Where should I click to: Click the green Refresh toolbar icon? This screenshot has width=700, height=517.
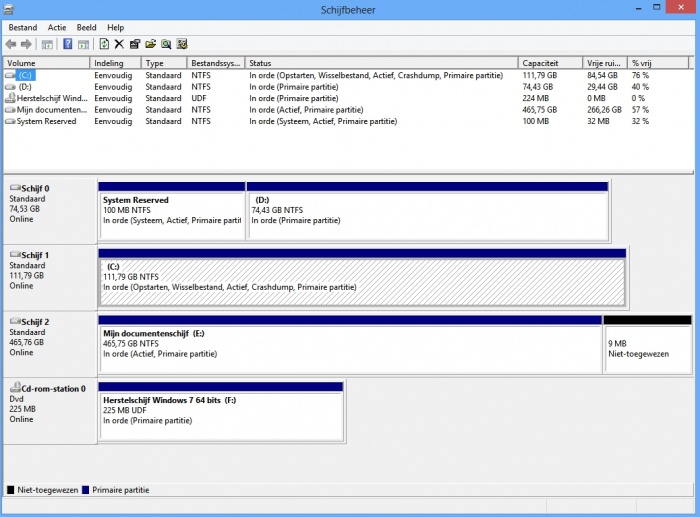point(104,44)
